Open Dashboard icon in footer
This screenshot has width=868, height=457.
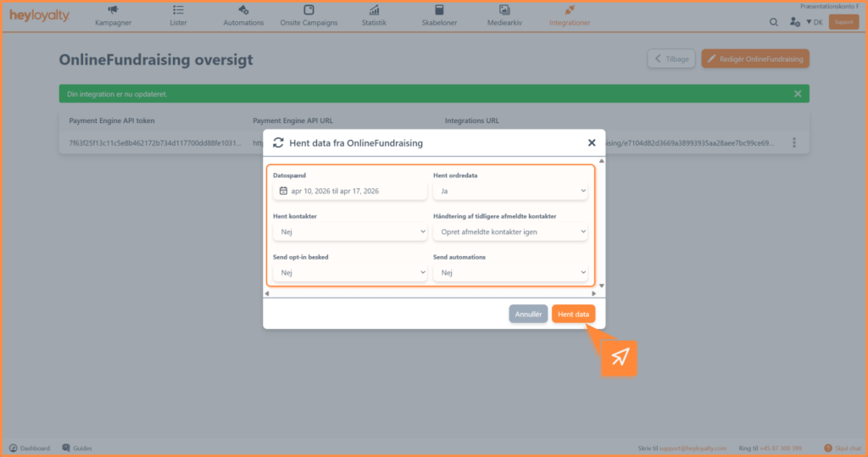point(14,449)
